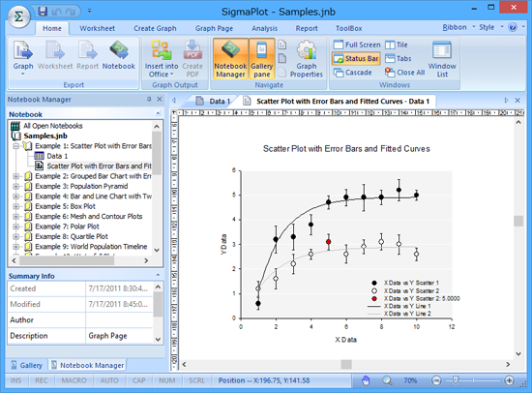
Task: Collapse the Notebook section
Action: coord(158,113)
